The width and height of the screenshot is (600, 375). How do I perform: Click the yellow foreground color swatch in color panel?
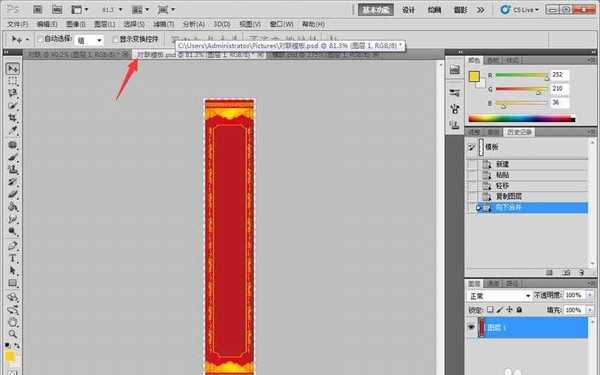[474, 77]
